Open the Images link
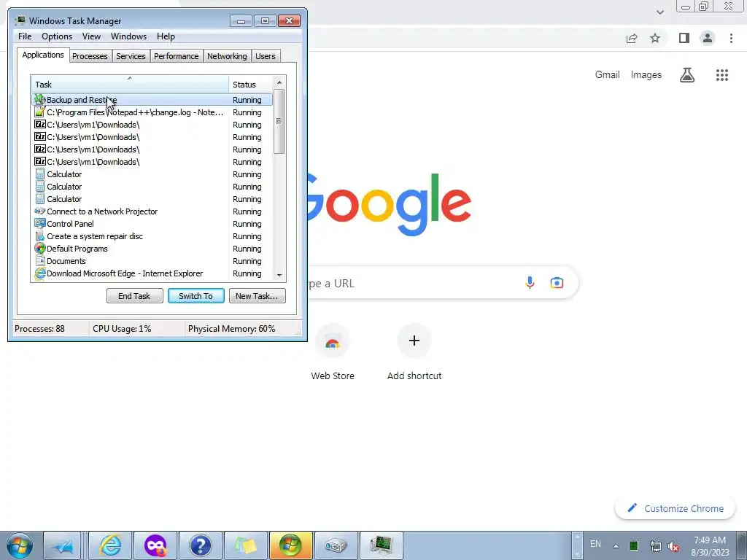Image resolution: width=747 pixels, height=560 pixels. [646, 75]
